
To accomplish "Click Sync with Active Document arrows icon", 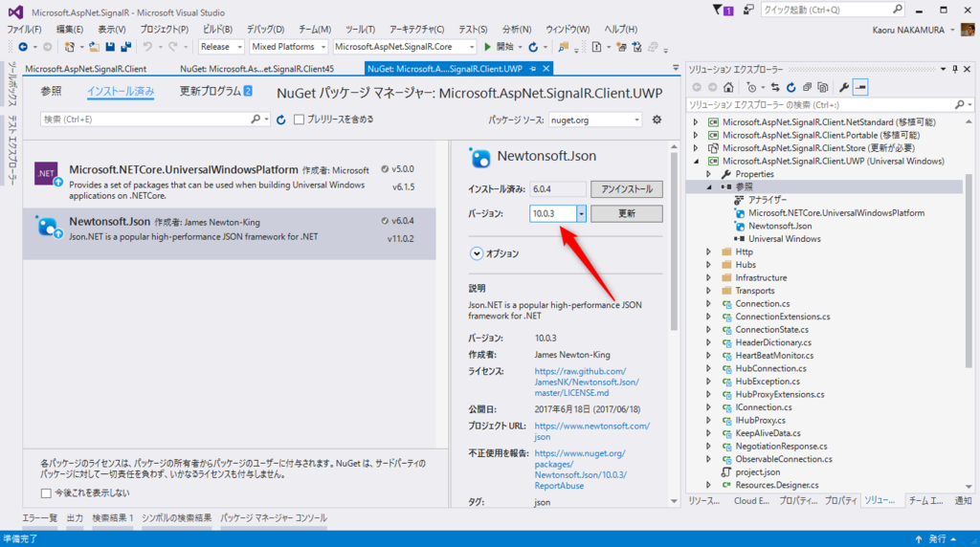I will [x=775, y=87].
